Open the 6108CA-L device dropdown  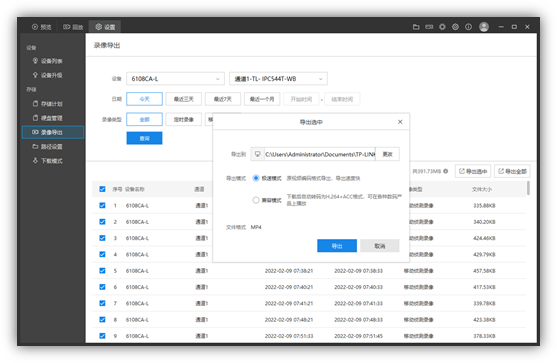(175, 79)
